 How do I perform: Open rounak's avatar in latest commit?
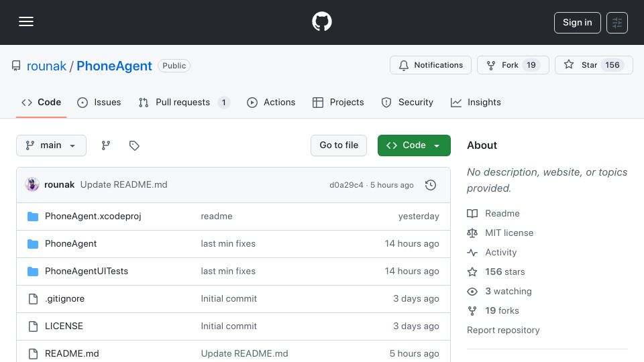pyautogui.click(x=32, y=185)
